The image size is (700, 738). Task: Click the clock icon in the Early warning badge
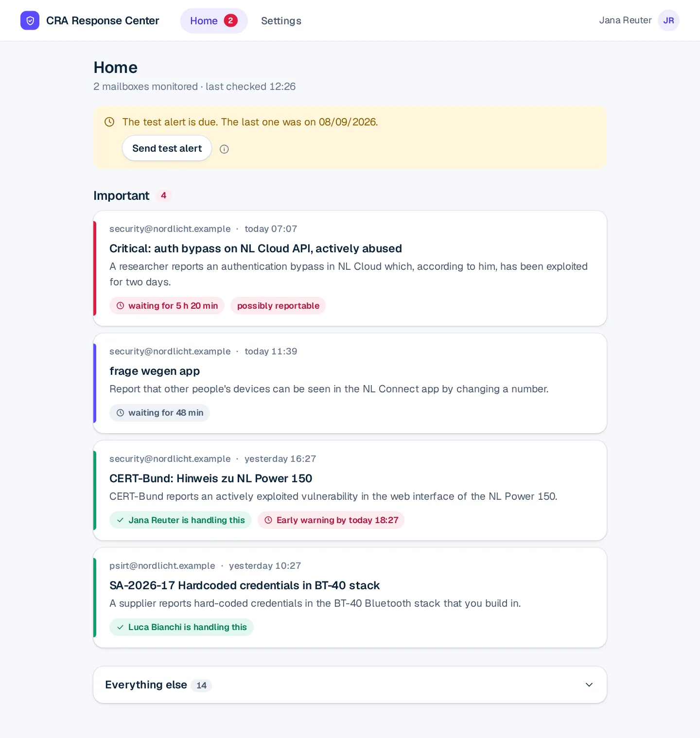click(268, 520)
